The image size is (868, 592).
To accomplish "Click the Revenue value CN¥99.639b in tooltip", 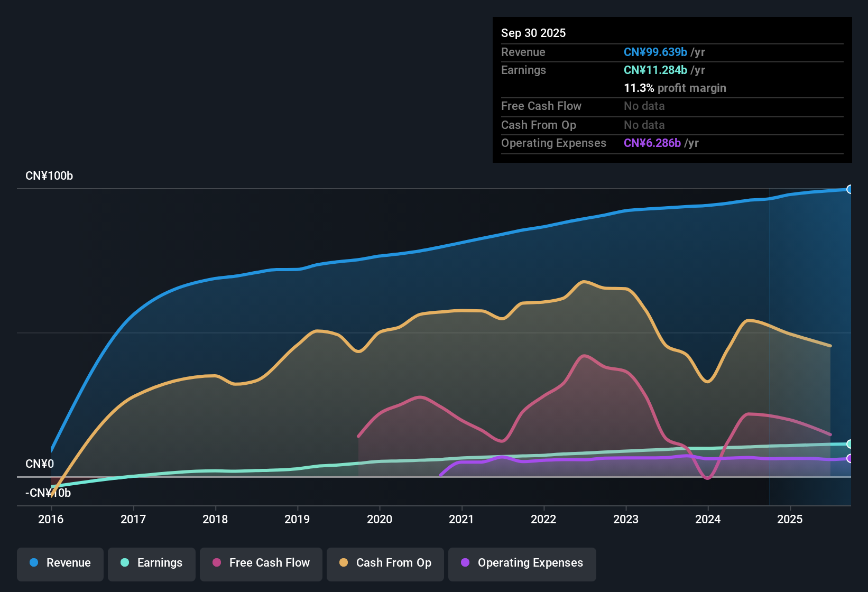I will pos(655,52).
